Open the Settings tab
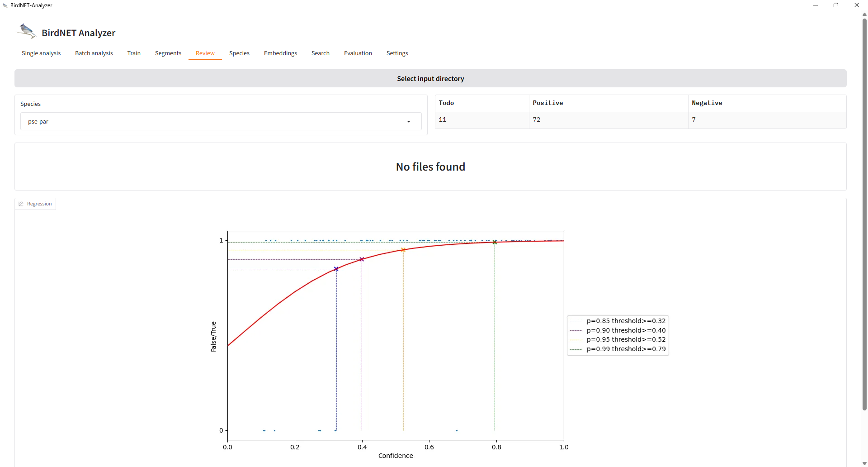The image size is (868, 467). (397, 53)
